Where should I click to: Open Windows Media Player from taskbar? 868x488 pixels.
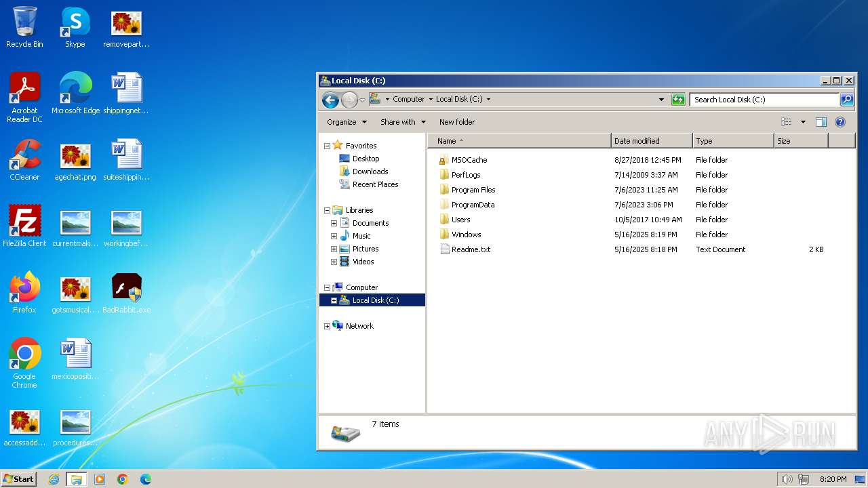click(100, 479)
